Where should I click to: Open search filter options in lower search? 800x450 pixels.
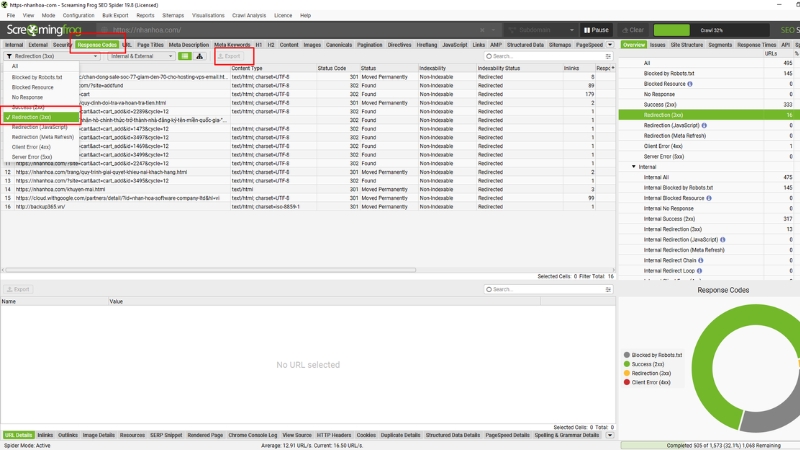(608, 289)
